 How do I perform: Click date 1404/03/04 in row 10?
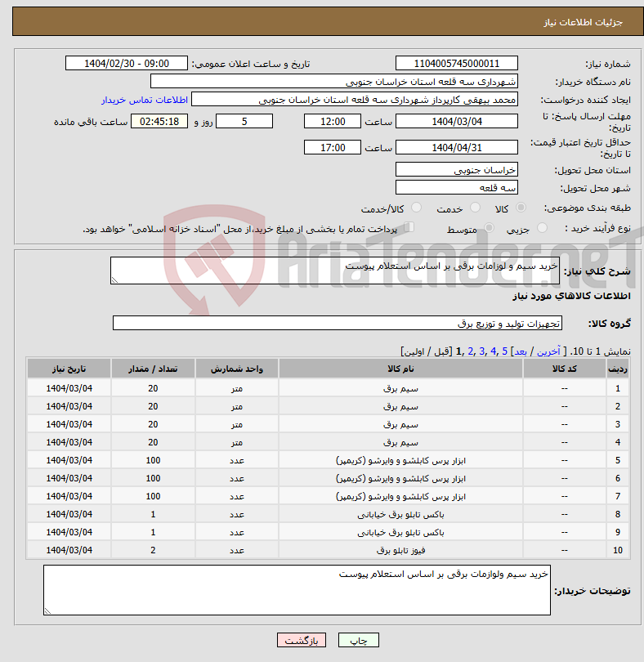click(69, 550)
